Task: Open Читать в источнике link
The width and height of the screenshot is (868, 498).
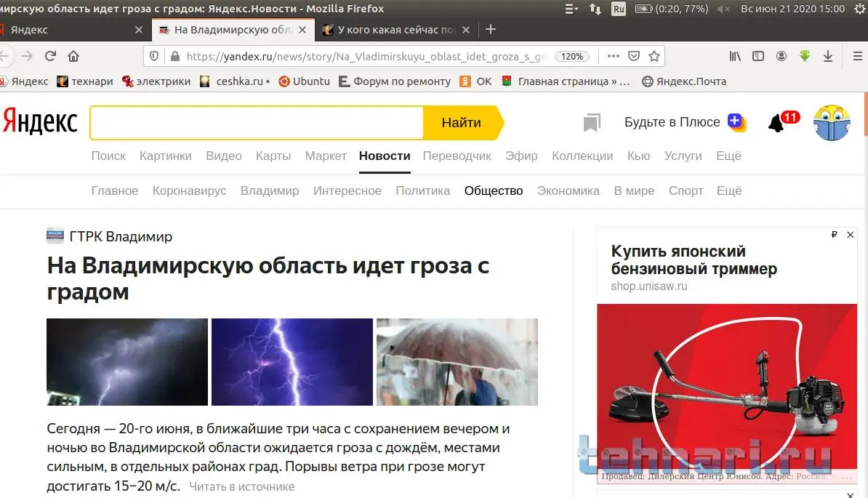Action: point(242,487)
